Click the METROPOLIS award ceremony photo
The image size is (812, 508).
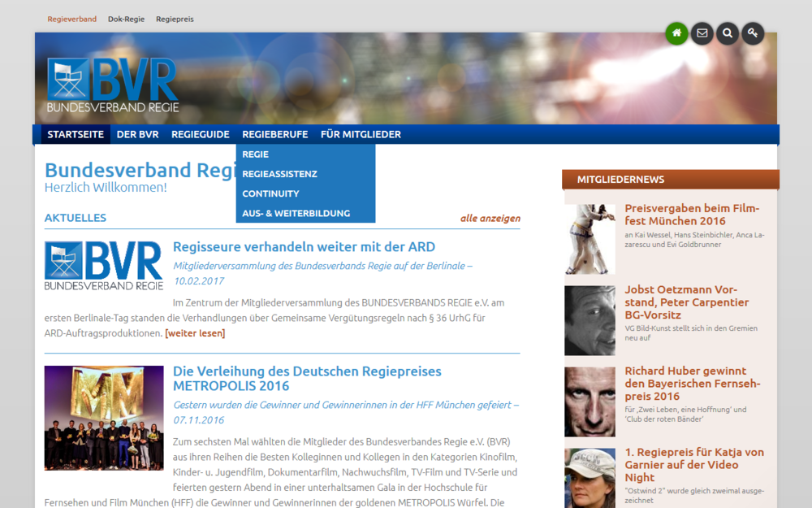[x=104, y=418]
